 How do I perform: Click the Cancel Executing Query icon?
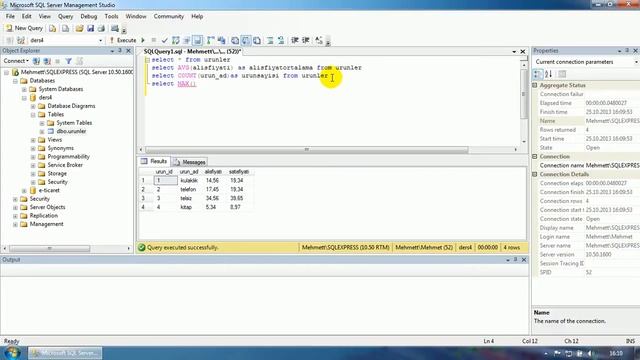[153, 40]
